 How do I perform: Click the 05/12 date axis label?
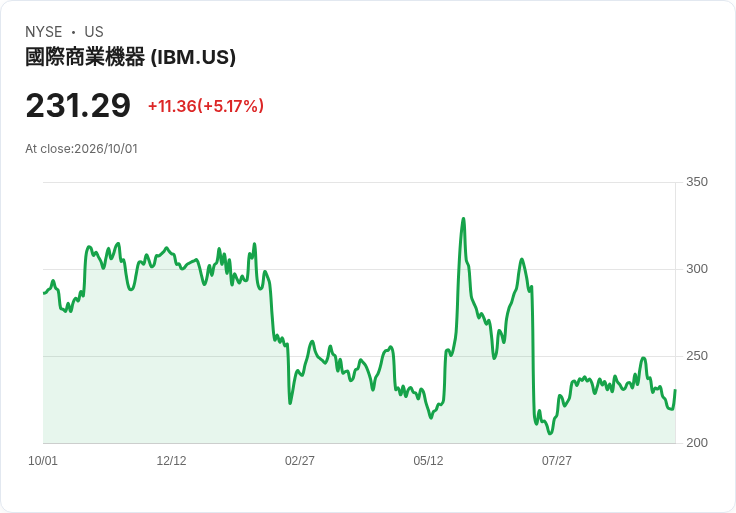(x=428, y=461)
